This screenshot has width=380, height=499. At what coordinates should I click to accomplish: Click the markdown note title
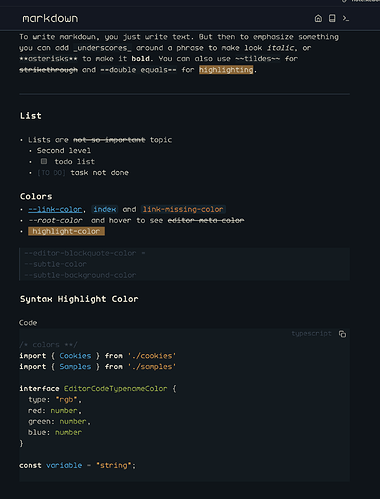click(x=50, y=18)
